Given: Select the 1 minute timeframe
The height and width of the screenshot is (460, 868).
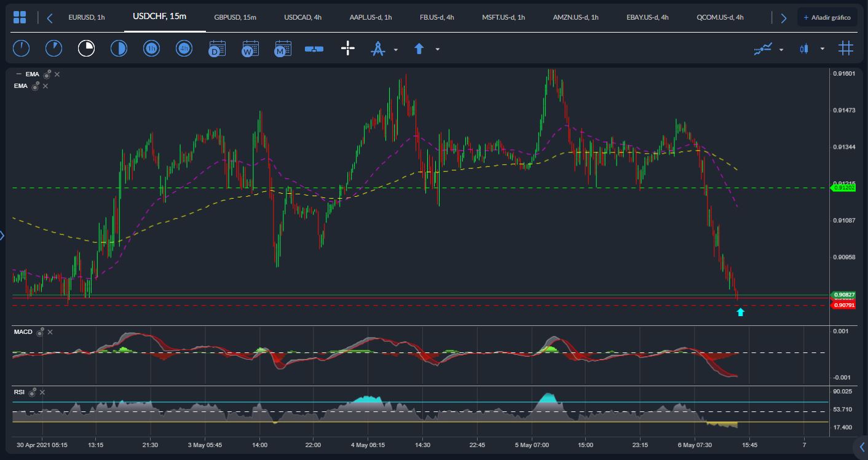Looking at the screenshot, I should pyautogui.click(x=21, y=49).
